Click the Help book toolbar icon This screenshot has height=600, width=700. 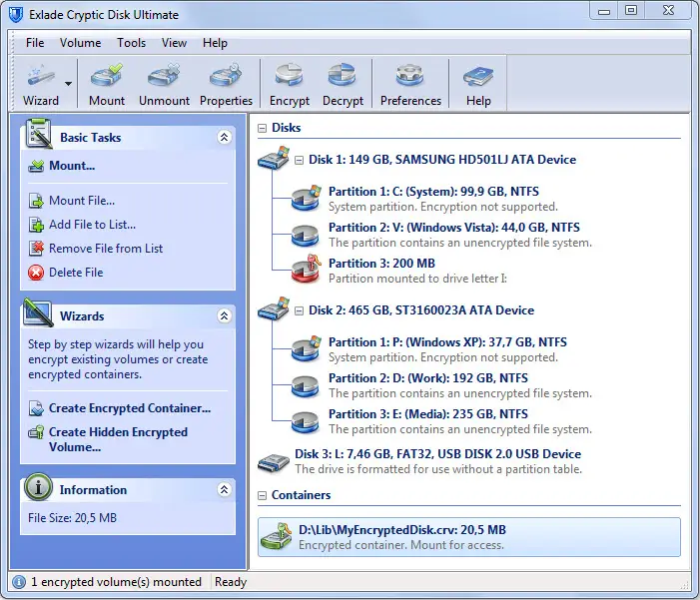(x=478, y=76)
